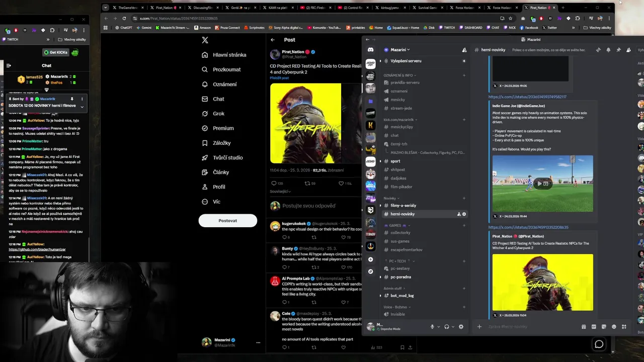Open the github.com/blader/humanizer chat link
The image size is (644, 362).
coord(37,249)
